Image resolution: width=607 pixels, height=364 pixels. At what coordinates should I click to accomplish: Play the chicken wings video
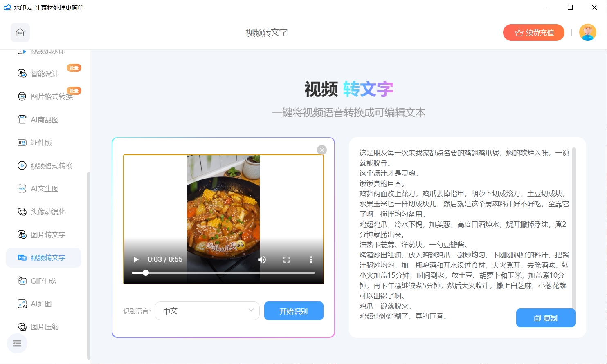pos(135,259)
